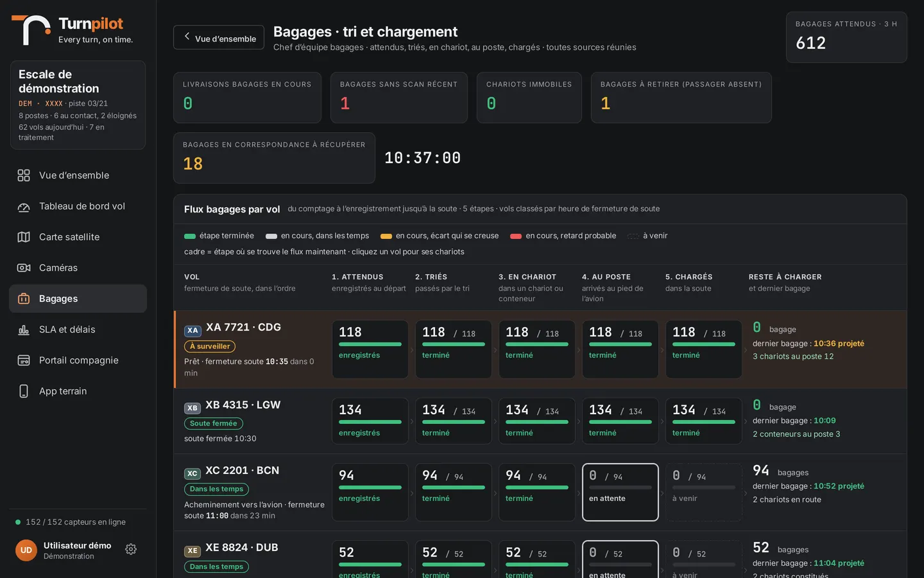
Task: Click XA 7721 Attendus cell showing 118
Action: point(370,349)
